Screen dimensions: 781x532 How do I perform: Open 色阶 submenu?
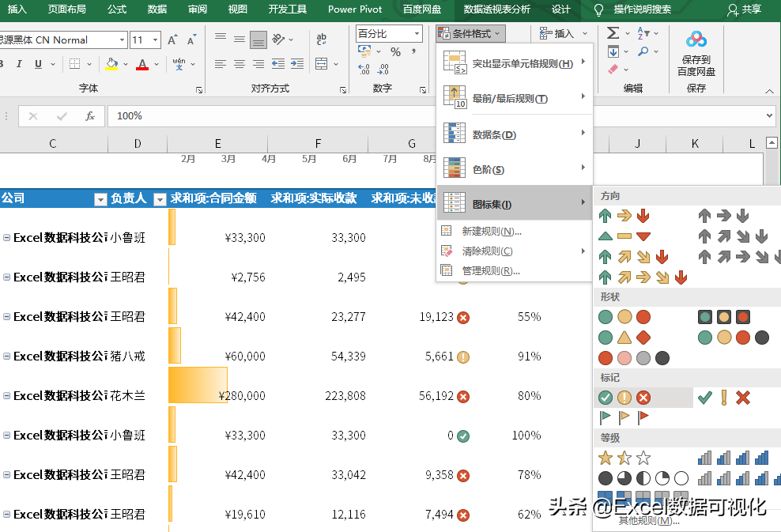[x=515, y=169]
